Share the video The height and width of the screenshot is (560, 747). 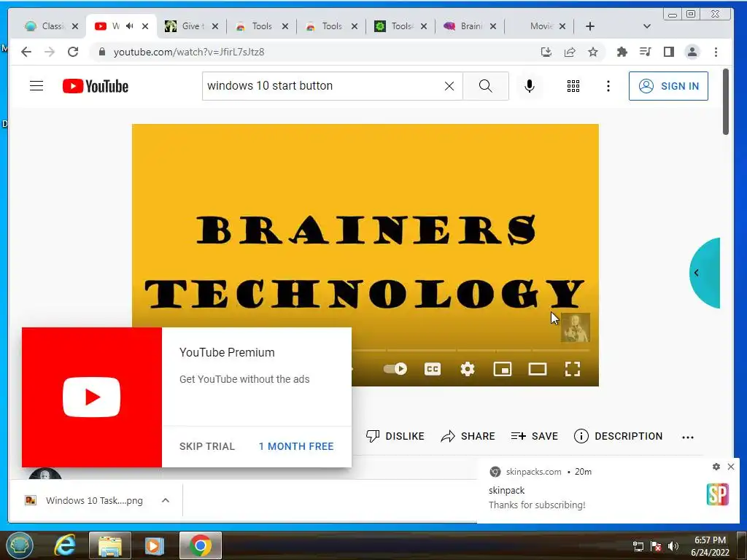coord(468,436)
